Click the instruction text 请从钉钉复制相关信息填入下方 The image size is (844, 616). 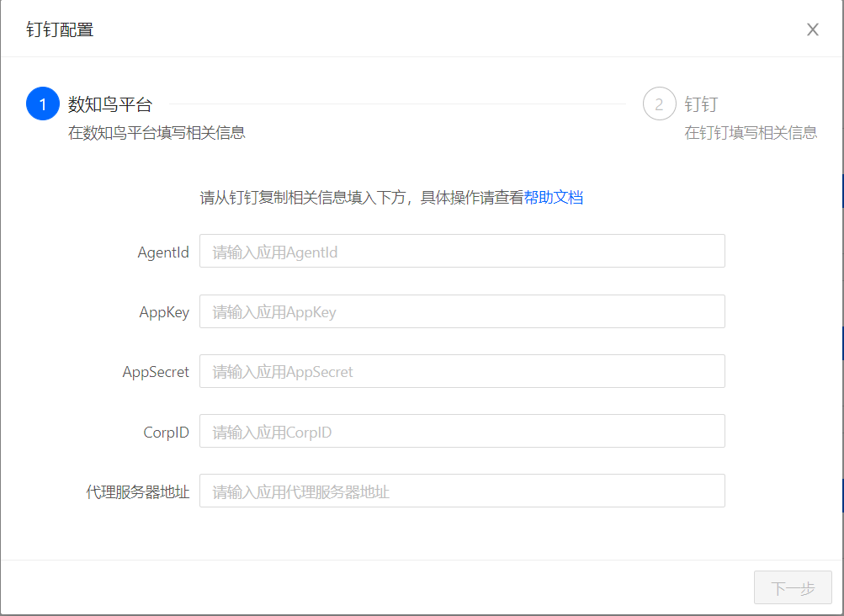302,198
